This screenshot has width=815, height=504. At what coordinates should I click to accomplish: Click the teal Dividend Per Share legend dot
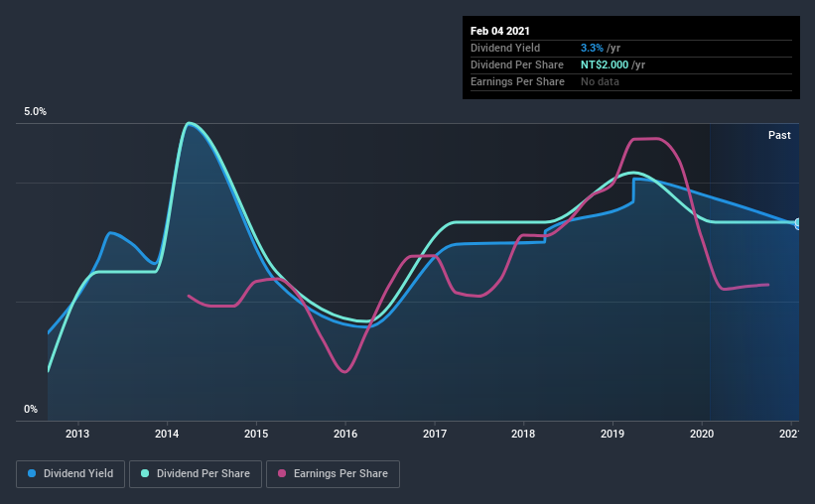[145, 473]
